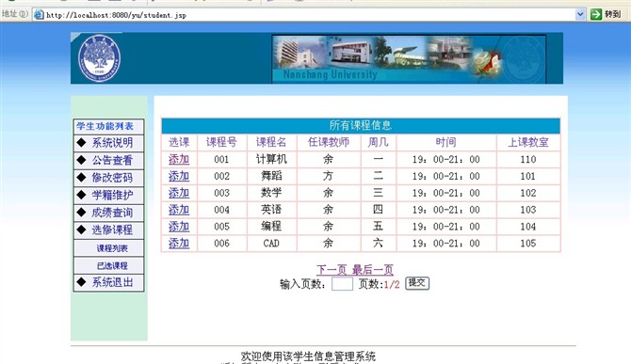Click classroom cell 105

coord(528,243)
